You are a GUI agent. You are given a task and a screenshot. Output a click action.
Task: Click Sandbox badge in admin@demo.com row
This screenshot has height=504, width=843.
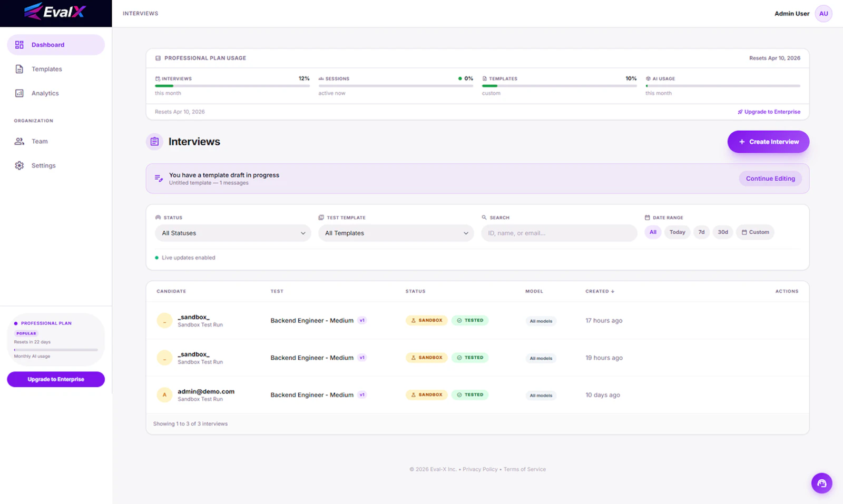coord(427,394)
